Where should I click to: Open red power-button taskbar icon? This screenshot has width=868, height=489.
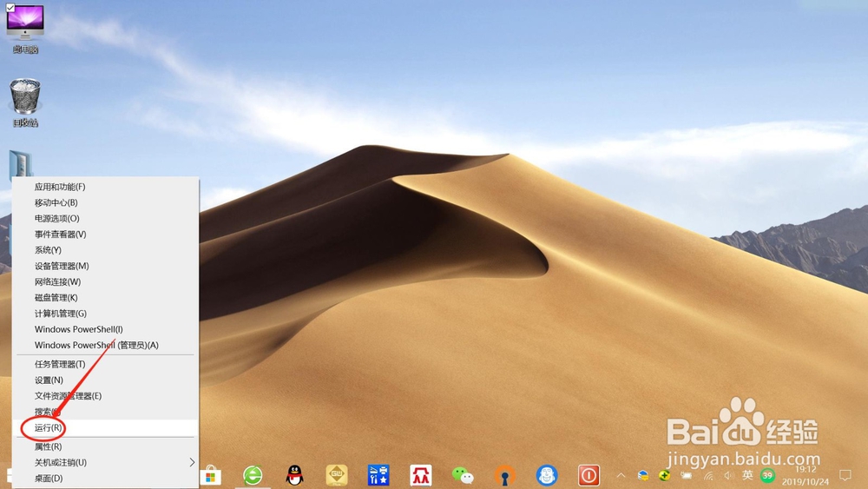(x=589, y=476)
